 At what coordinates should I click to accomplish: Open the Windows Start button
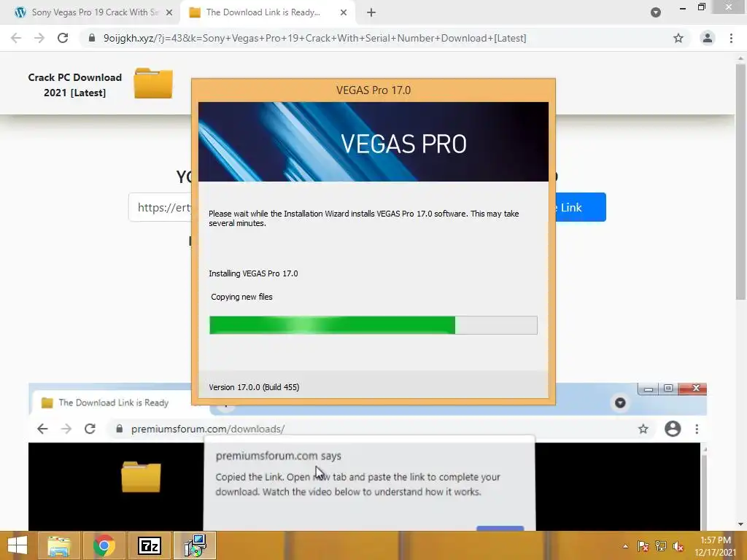pyautogui.click(x=18, y=545)
